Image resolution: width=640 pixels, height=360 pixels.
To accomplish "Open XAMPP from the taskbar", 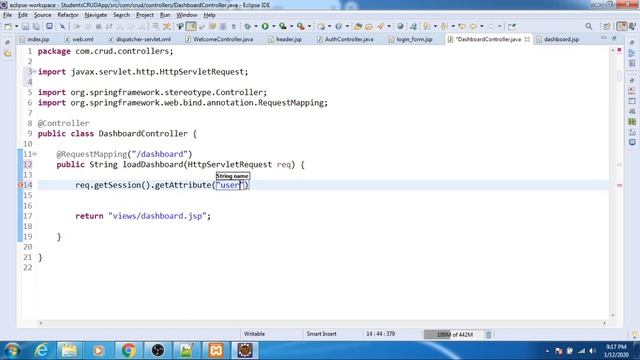I will click(216, 351).
